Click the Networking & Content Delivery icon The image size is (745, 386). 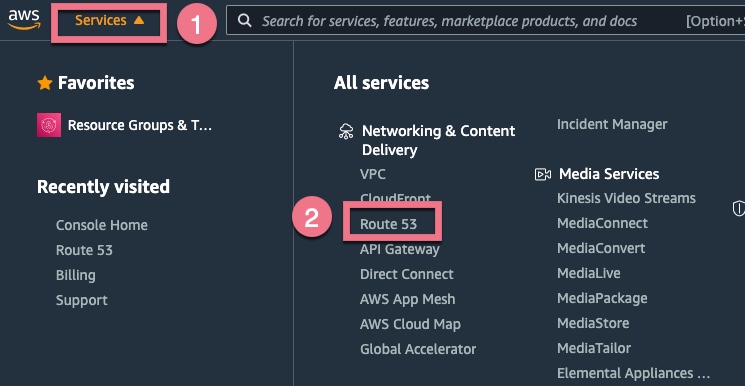pyautogui.click(x=346, y=131)
